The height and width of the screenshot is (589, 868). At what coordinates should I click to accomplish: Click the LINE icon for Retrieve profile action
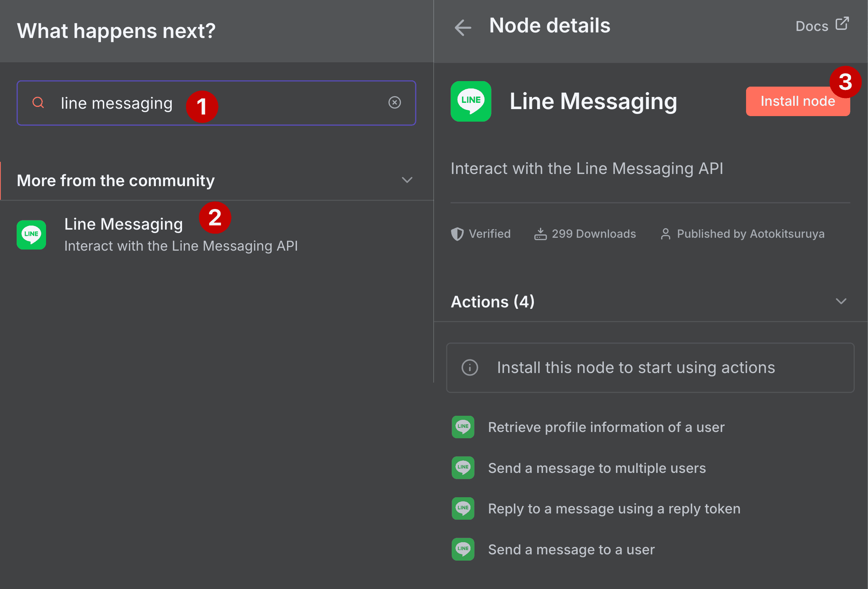coord(463,427)
